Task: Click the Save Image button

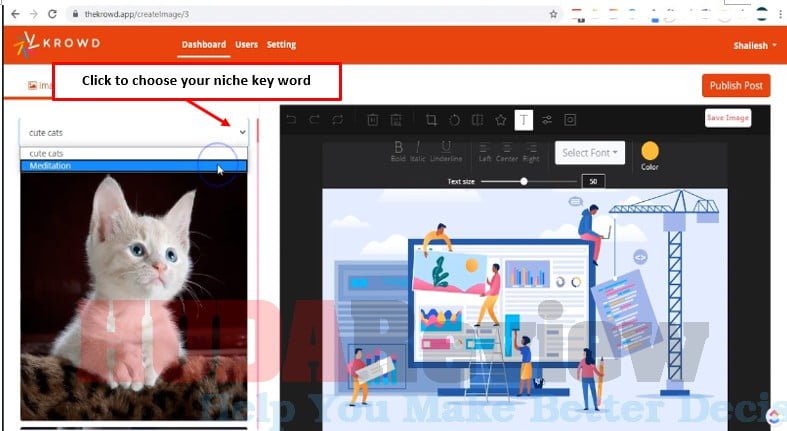Action: (x=727, y=118)
